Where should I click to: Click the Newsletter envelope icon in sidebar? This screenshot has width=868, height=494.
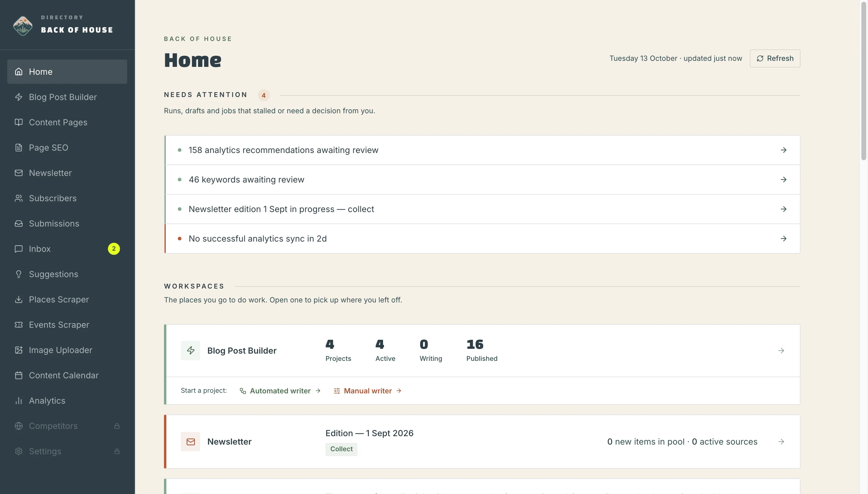(x=19, y=173)
